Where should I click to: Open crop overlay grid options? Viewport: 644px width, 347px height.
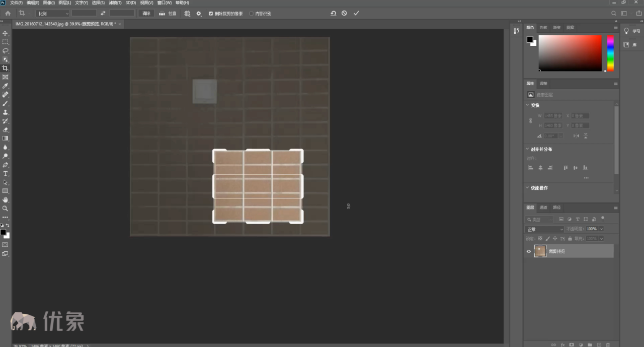(187, 14)
